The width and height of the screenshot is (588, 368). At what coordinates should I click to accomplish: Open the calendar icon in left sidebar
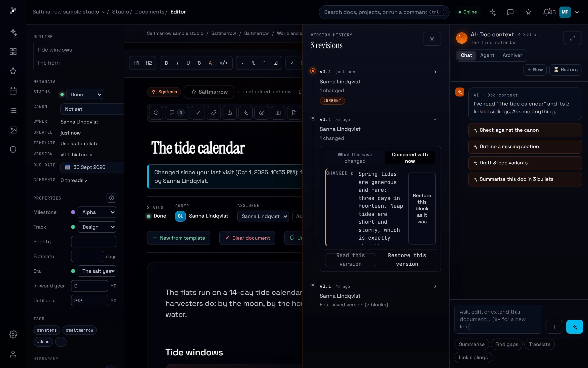click(13, 91)
